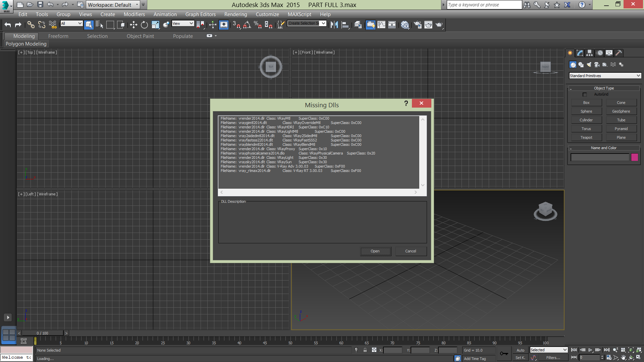Open the Workspace: Default dropdown
Screen dimensions: 644x362
113,5
